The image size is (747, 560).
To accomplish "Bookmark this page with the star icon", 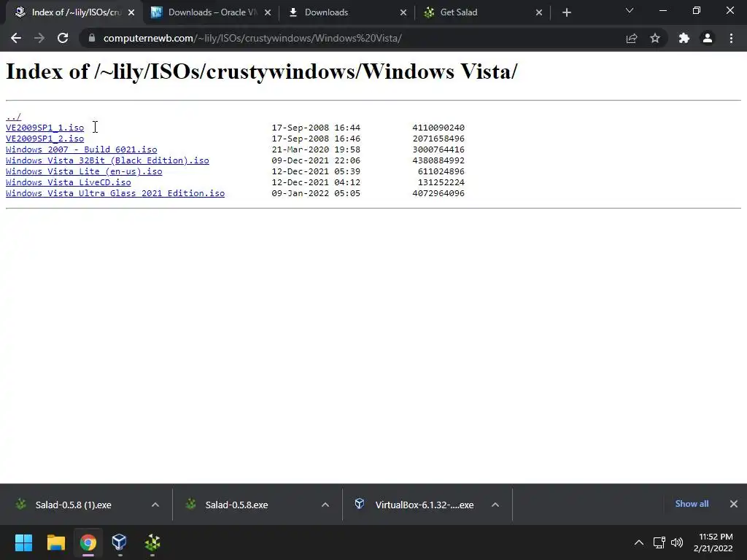I will pyautogui.click(x=655, y=38).
